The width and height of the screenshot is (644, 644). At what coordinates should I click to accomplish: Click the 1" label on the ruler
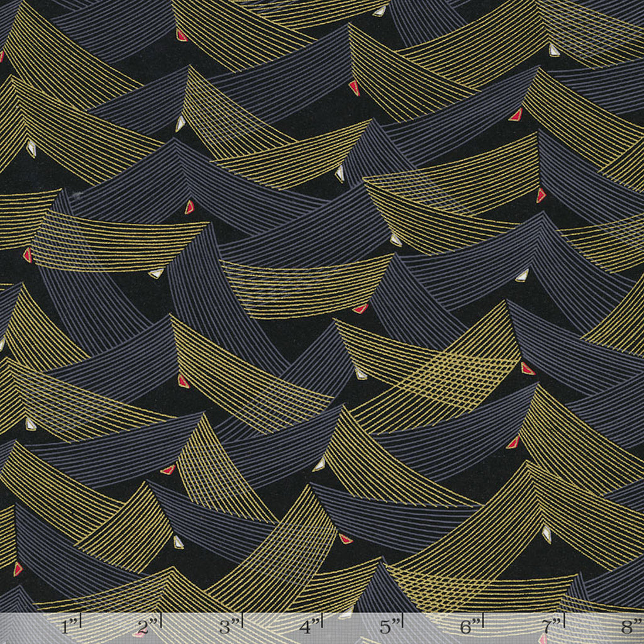point(70,626)
